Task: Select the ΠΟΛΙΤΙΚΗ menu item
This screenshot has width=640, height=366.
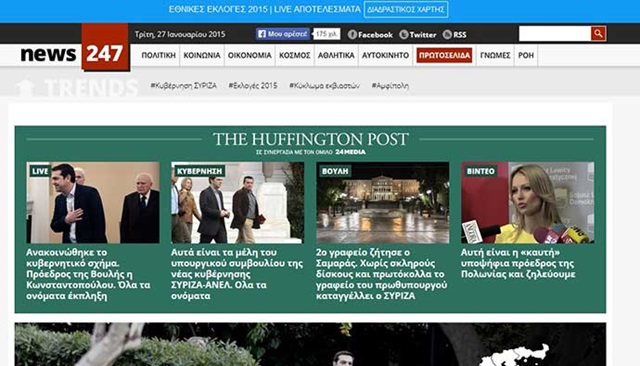Action: (158, 55)
